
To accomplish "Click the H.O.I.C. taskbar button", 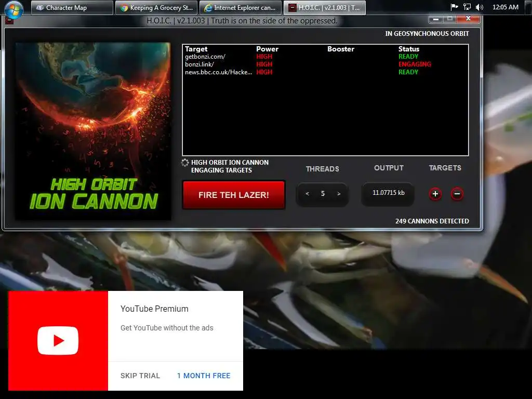I will coord(324,7).
